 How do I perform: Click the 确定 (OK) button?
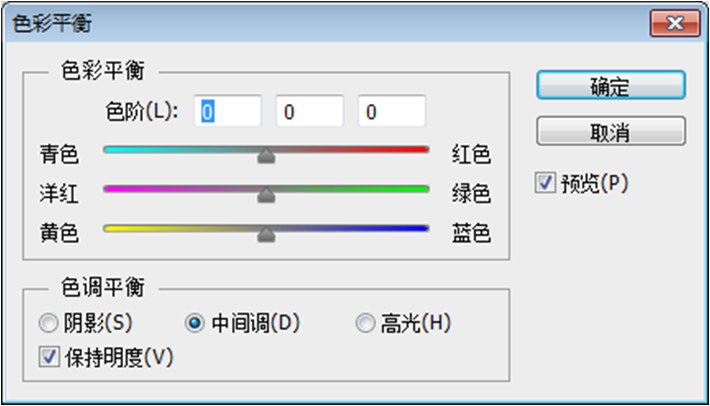[x=610, y=85]
